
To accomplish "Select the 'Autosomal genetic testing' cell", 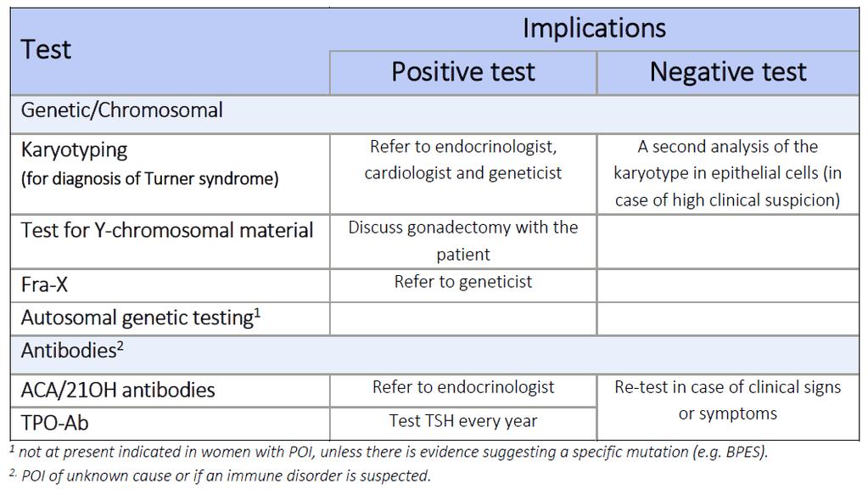I will coord(170,318).
